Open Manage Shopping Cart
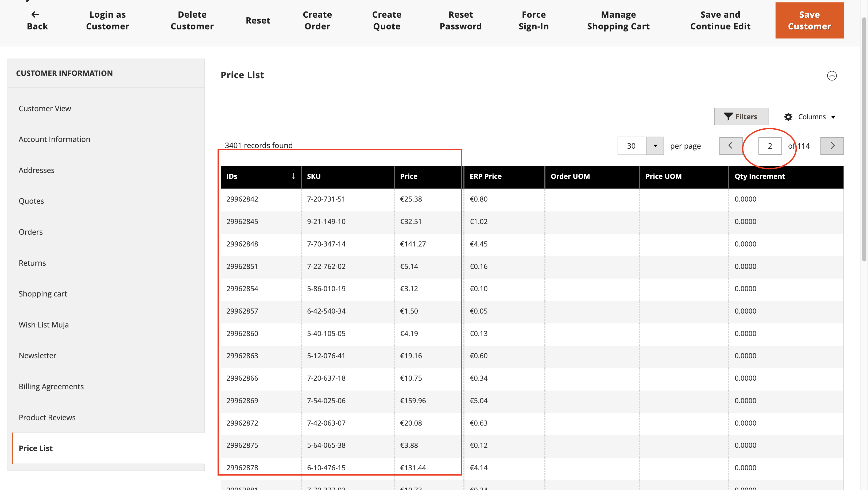 pos(618,20)
